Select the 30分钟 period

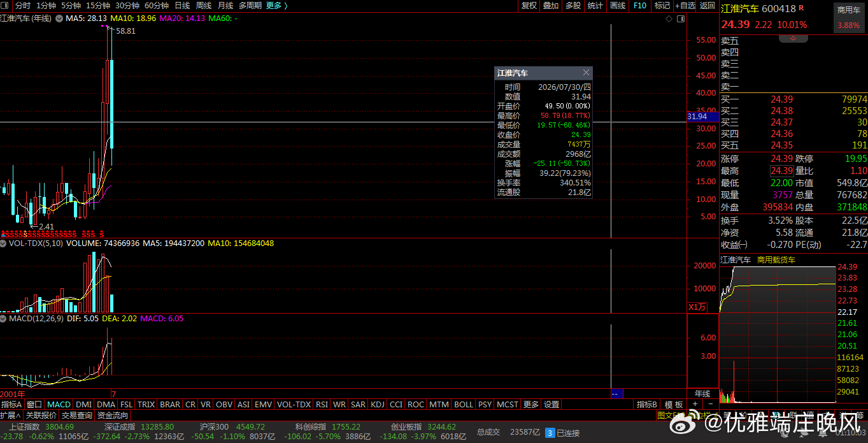pos(127,6)
